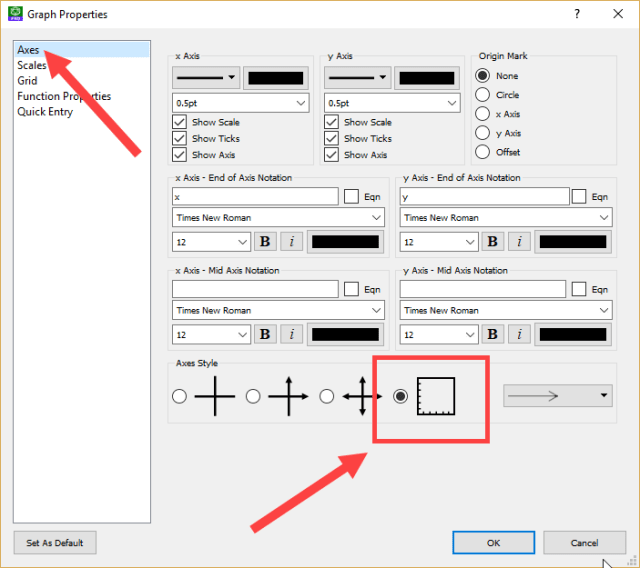The height and width of the screenshot is (568, 640).
Task: Open the x Axis line color swatch
Action: click(276, 78)
